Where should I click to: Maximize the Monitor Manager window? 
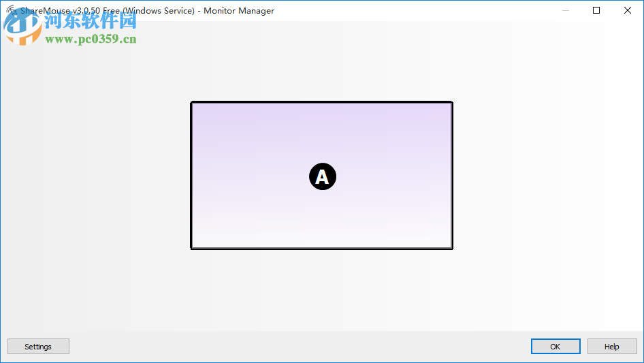point(596,10)
